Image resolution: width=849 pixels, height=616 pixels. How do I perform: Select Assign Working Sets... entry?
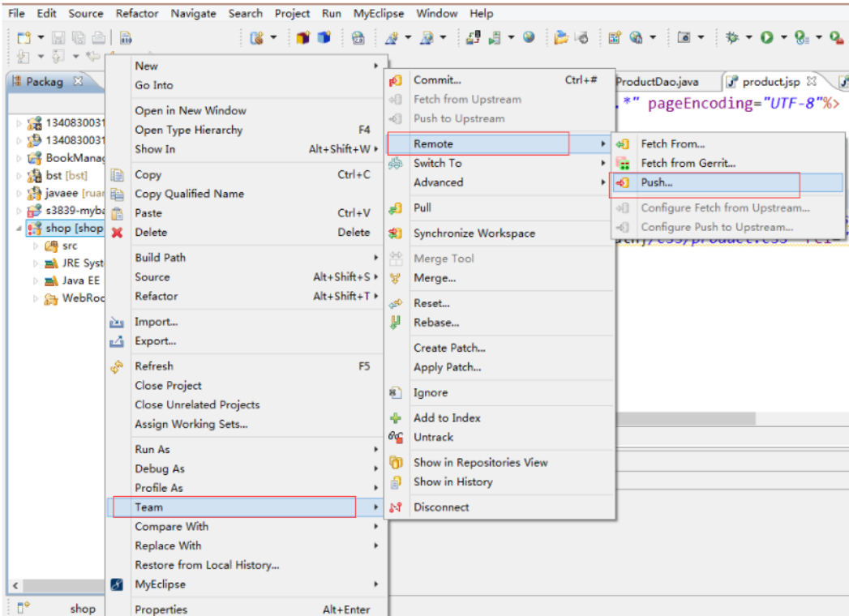(191, 425)
